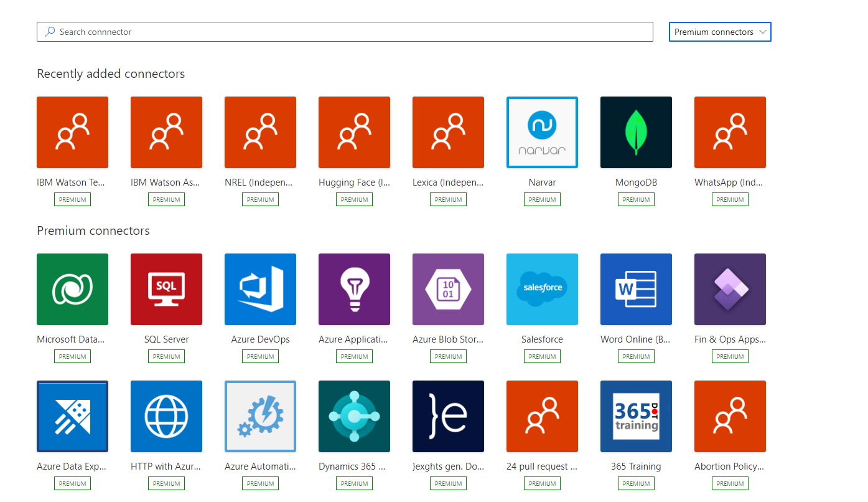868x502 pixels.
Task: Click the Narvar connector name label
Action: [542, 182]
